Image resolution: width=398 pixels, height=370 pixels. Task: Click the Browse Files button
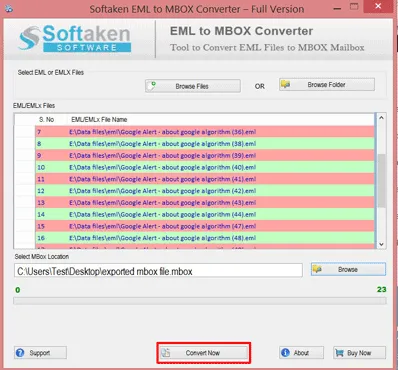click(193, 86)
